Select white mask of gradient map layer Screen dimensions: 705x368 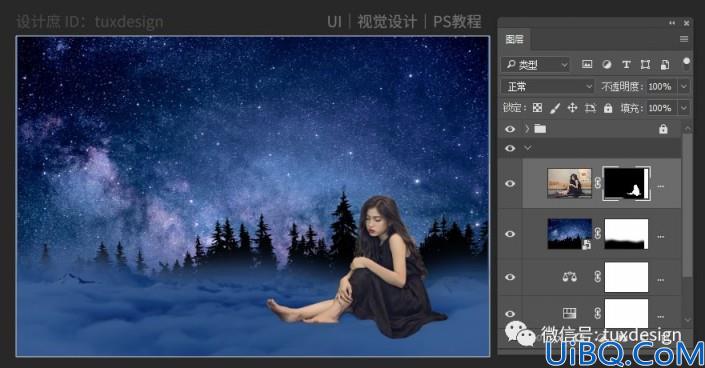tap(626, 313)
